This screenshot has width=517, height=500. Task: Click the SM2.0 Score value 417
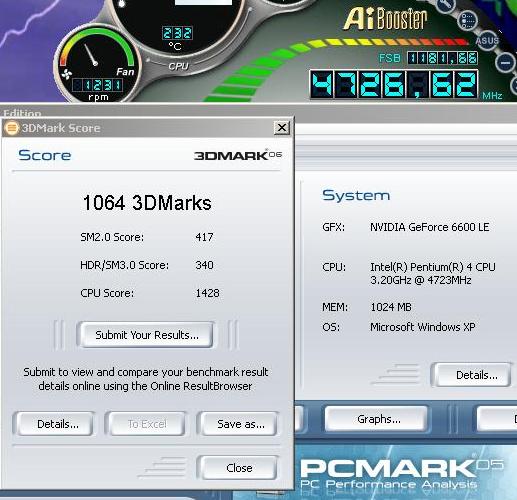point(204,237)
